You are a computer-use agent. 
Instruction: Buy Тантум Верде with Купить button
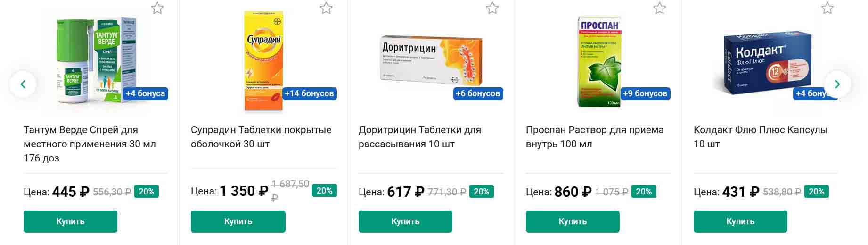click(x=70, y=221)
